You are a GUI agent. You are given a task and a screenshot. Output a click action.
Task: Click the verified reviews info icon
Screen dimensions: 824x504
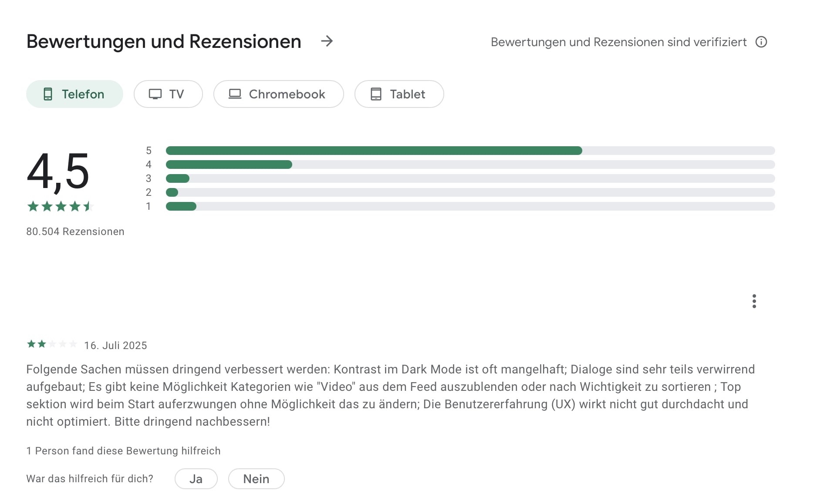pos(761,42)
